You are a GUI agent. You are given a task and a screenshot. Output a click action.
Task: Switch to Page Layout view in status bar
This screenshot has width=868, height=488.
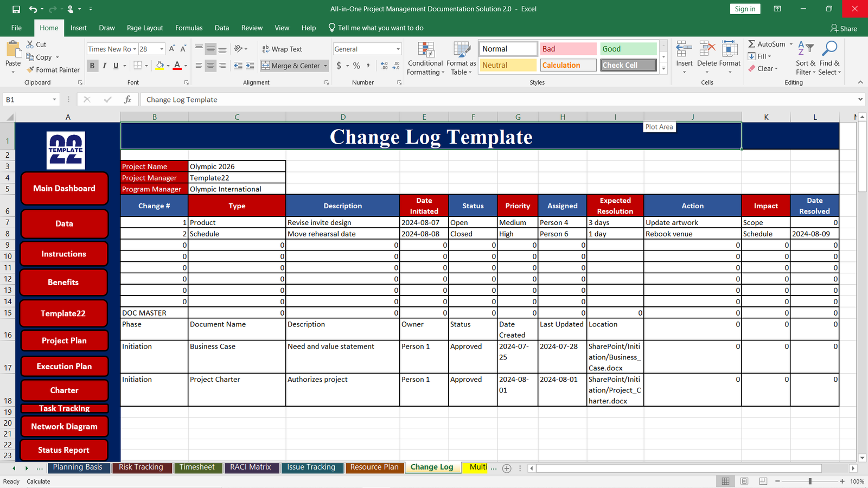pos(744,481)
